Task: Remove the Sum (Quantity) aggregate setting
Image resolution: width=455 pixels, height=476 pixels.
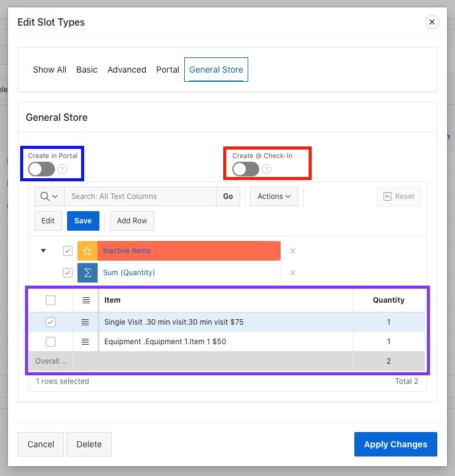Action: click(293, 273)
